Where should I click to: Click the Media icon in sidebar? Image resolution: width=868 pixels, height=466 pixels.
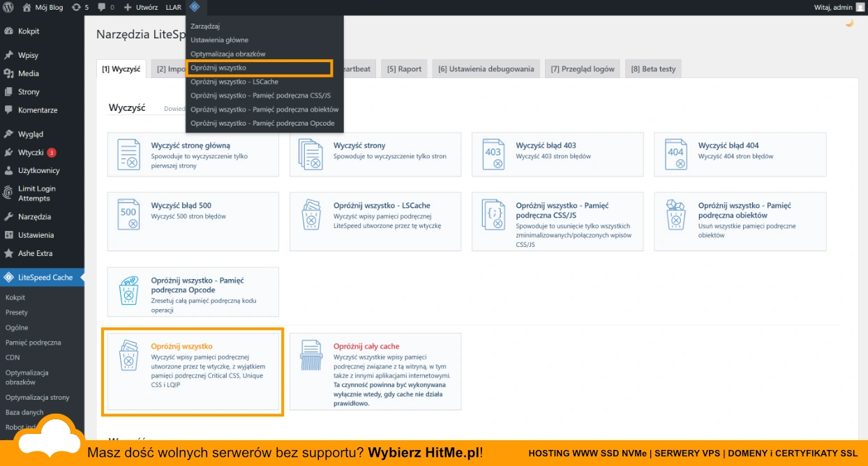9,73
